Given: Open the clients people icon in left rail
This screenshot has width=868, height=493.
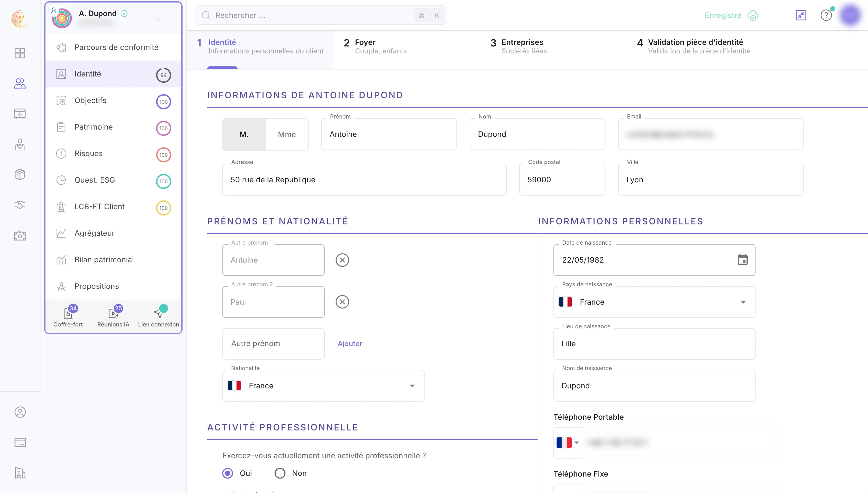Looking at the screenshot, I should (20, 83).
